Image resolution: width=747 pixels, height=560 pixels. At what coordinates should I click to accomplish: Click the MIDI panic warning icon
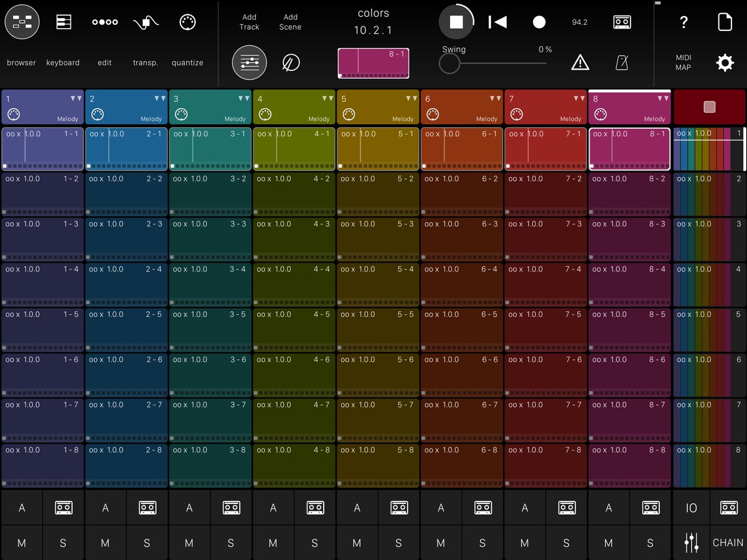580,62
